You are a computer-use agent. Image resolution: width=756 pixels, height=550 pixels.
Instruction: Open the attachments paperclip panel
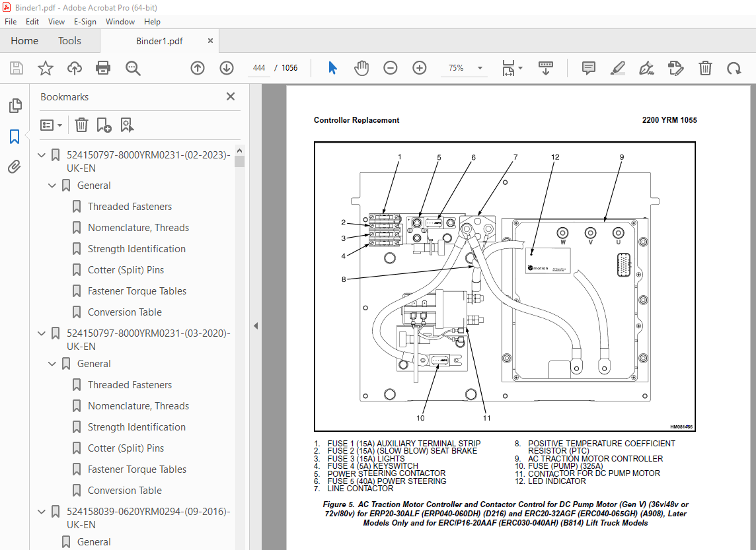click(15, 166)
